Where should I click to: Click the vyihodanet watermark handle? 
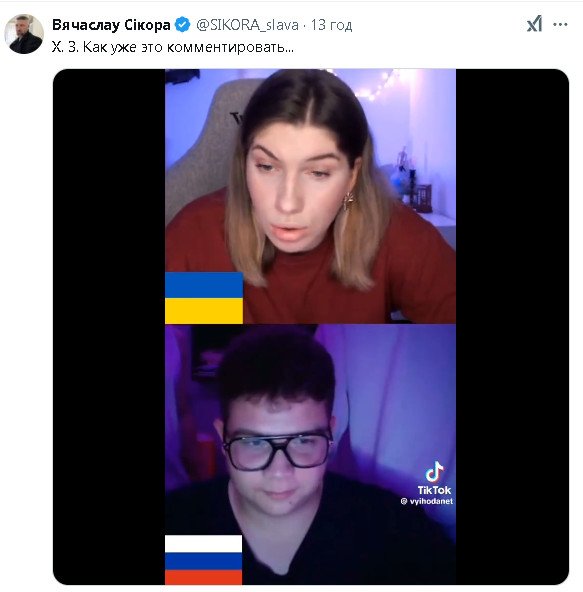(x=427, y=501)
